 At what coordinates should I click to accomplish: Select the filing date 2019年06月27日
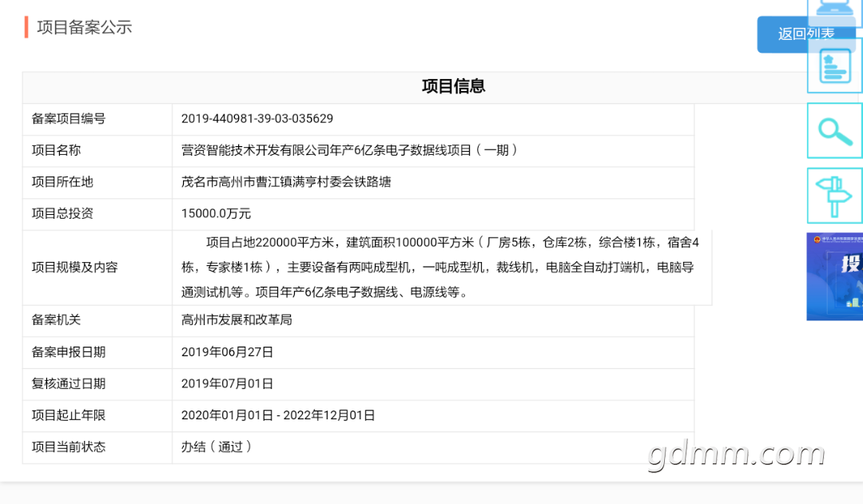coord(228,352)
